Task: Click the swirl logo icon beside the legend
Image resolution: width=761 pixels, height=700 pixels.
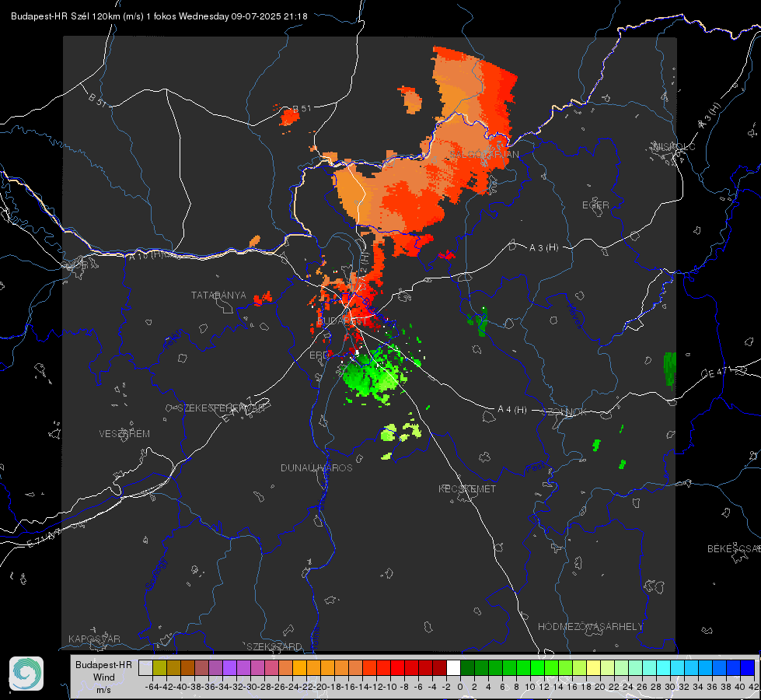Action: (x=26, y=674)
